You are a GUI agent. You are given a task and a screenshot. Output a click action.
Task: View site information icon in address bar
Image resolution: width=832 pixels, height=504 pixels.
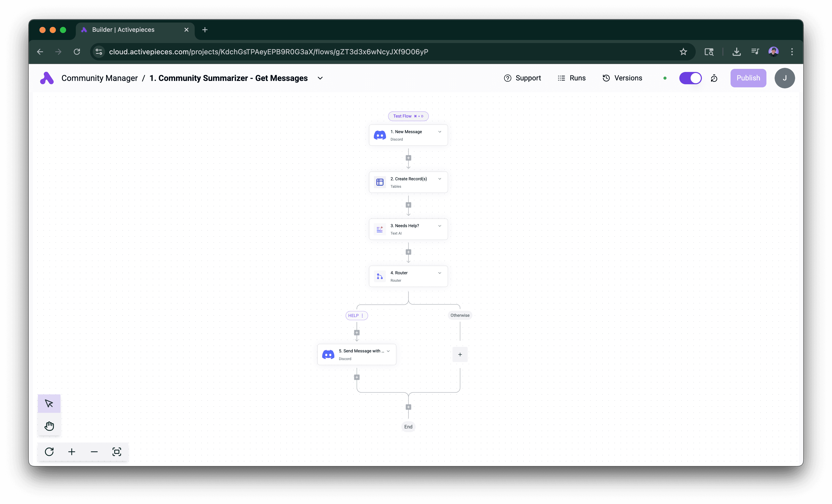[99, 52]
